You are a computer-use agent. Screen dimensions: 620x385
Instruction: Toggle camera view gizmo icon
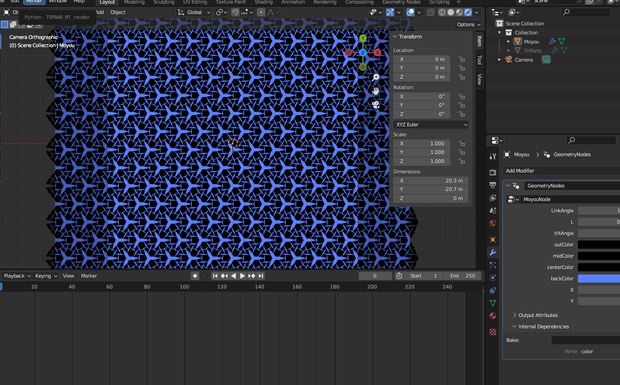coord(375,105)
